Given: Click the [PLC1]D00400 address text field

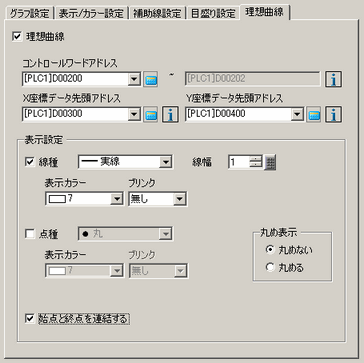Looking at the screenshot, I should (238, 115).
